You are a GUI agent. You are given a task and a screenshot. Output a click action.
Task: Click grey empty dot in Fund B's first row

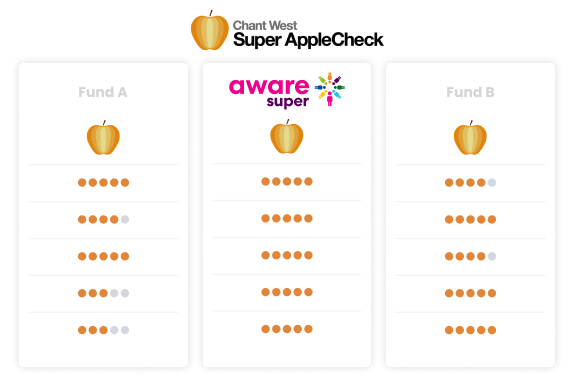pos(492,183)
